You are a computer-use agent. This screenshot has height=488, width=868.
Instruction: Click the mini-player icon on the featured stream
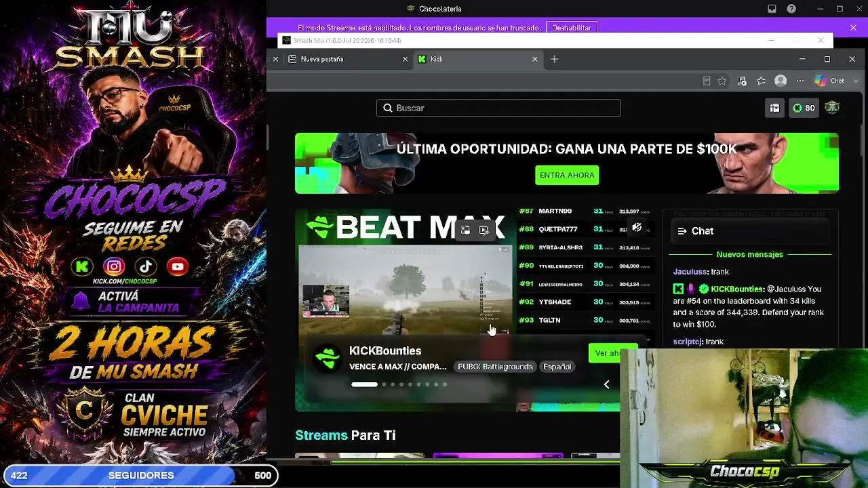pyautogui.click(x=465, y=230)
